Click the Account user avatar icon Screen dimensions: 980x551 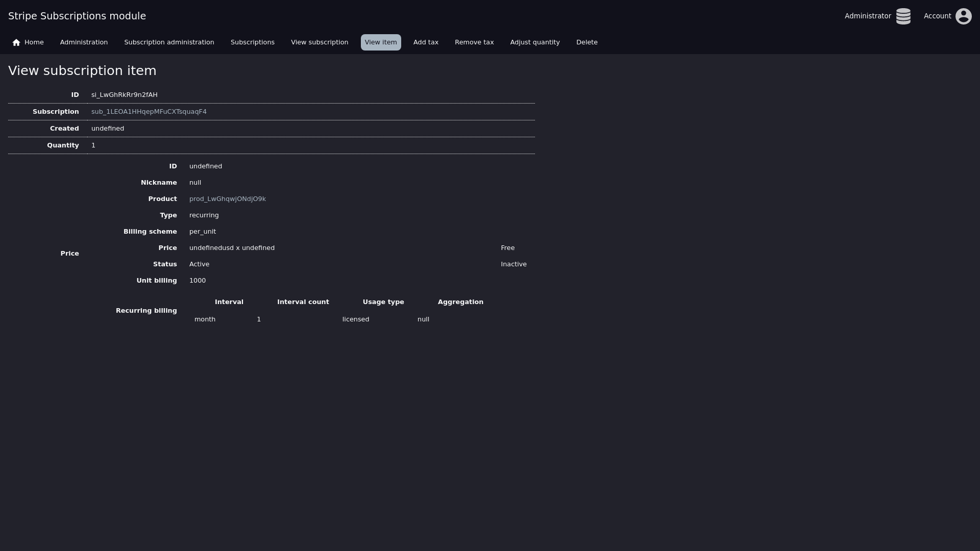963,16
